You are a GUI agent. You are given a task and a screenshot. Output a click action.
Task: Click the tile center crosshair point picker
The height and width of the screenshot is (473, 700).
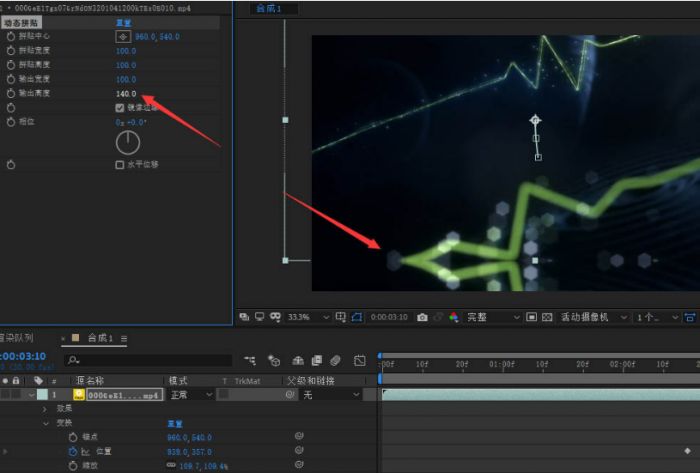pos(123,35)
